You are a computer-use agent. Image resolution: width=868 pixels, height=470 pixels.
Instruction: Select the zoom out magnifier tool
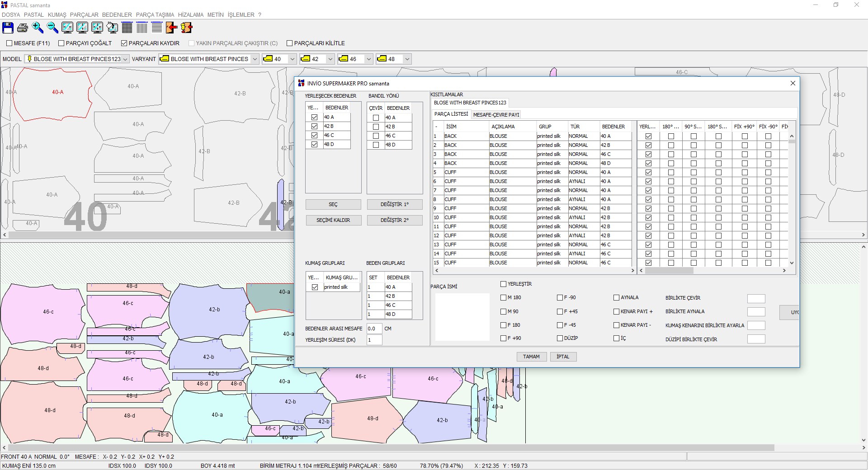point(52,28)
